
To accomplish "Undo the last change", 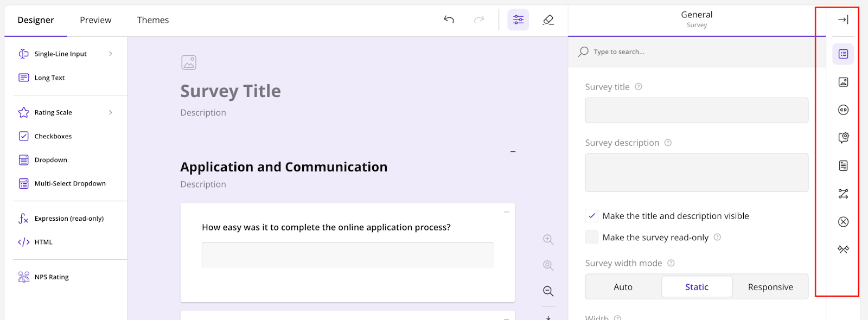I will [449, 20].
